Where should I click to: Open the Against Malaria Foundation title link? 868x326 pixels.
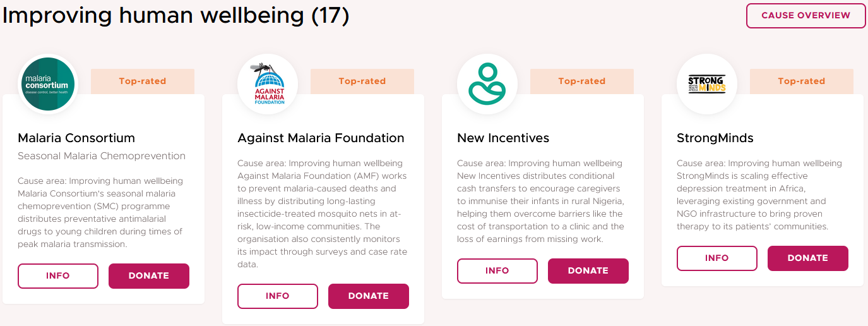321,138
